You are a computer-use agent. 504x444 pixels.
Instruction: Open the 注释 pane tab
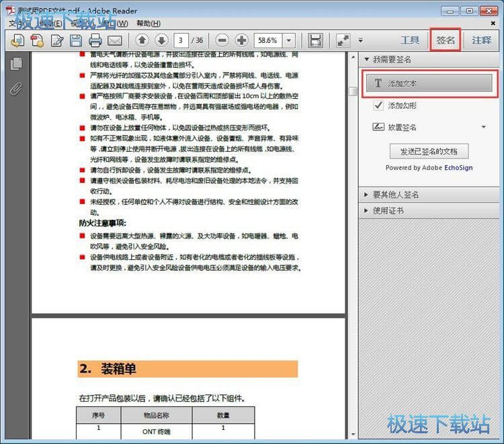point(482,40)
